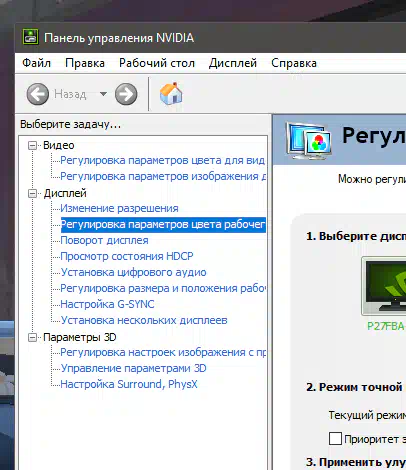406x470 pixels.
Task: Open the Файл menu
Action: (36, 63)
